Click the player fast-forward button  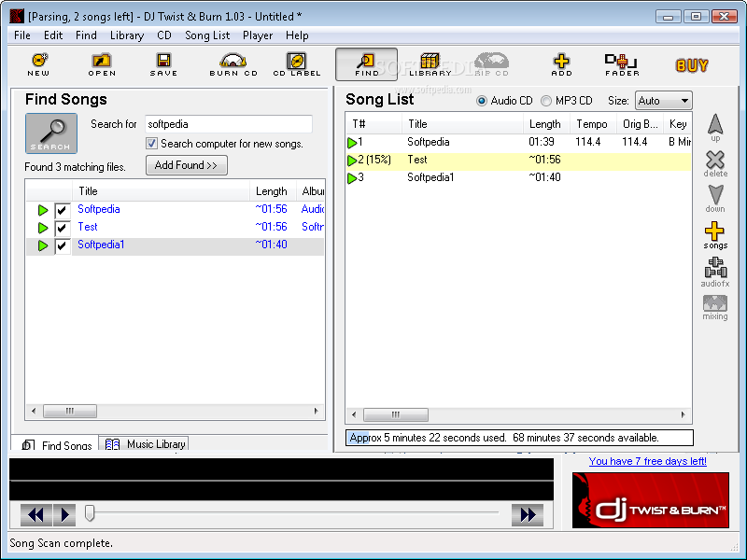point(528,515)
